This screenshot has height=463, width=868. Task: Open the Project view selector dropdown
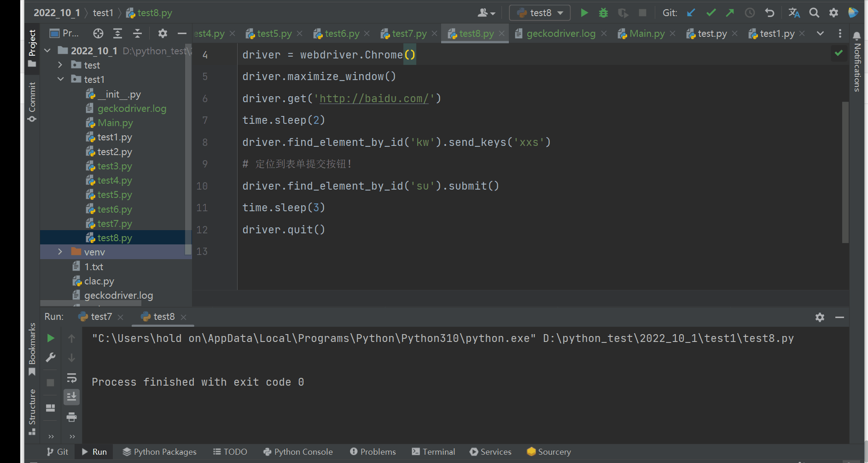pos(64,33)
